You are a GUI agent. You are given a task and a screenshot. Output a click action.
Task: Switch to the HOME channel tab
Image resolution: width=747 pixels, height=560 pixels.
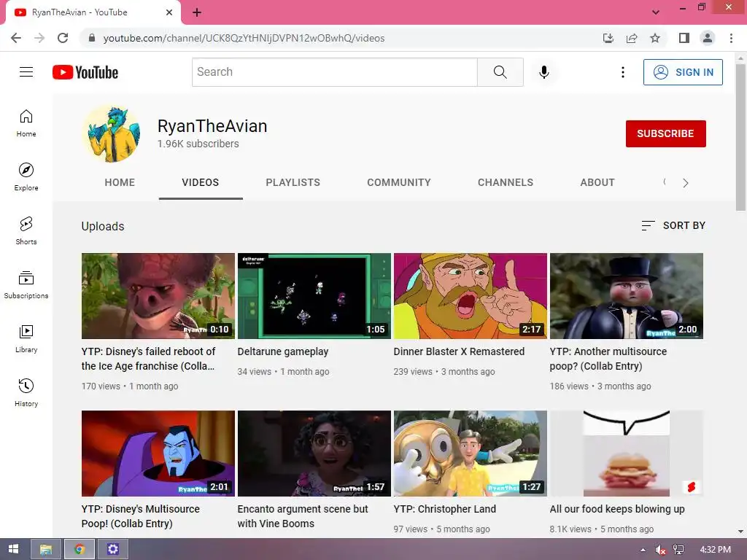click(x=120, y=182)
